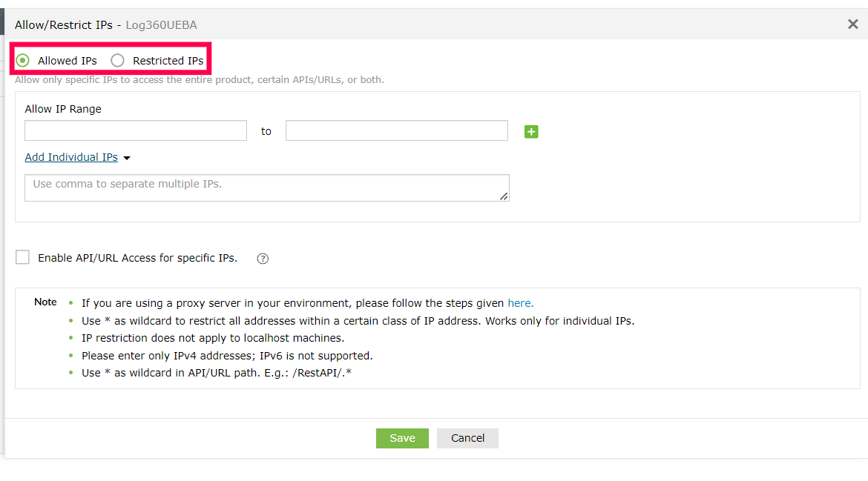Click the 'Restricted IPs' label text
Viewport: 868px width, 481px height.
(x=168, y=61)
